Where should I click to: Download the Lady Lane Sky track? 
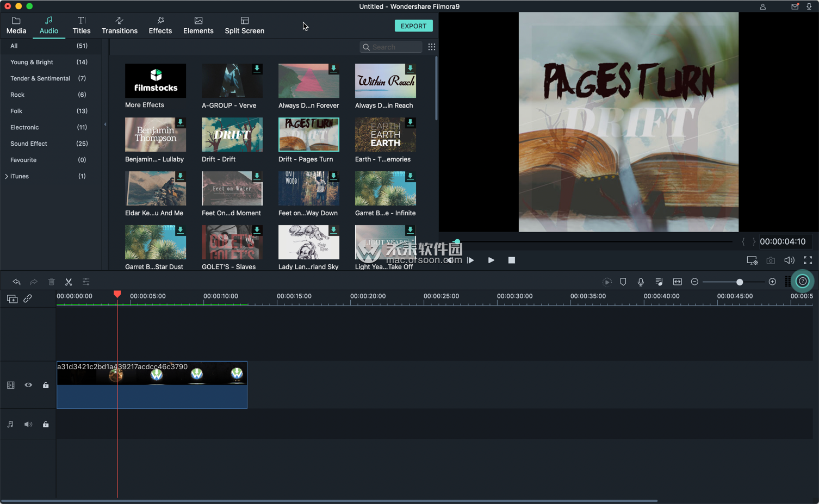pos(333,231)
